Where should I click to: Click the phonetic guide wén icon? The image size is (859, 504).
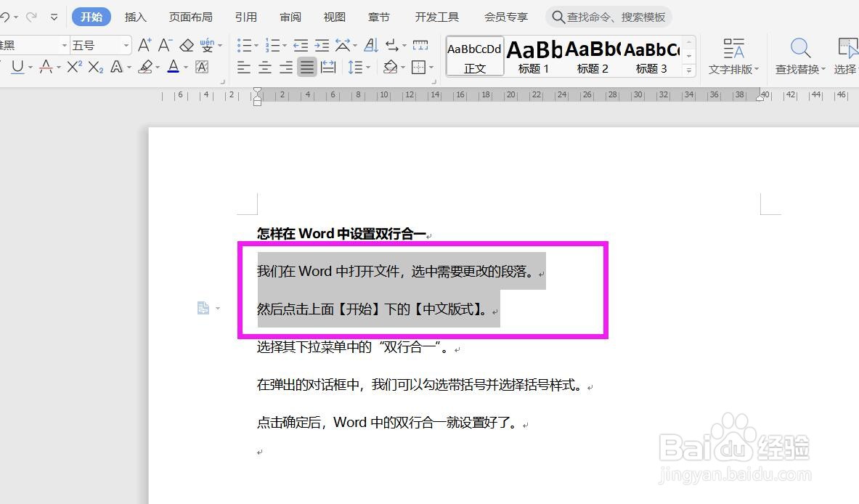[x=207, y=45]
